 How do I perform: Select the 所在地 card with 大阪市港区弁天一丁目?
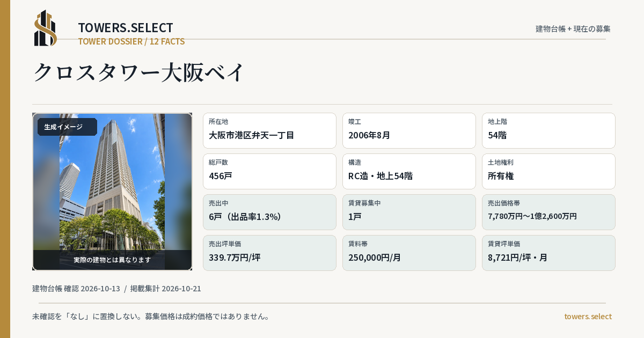coord(269,130)
